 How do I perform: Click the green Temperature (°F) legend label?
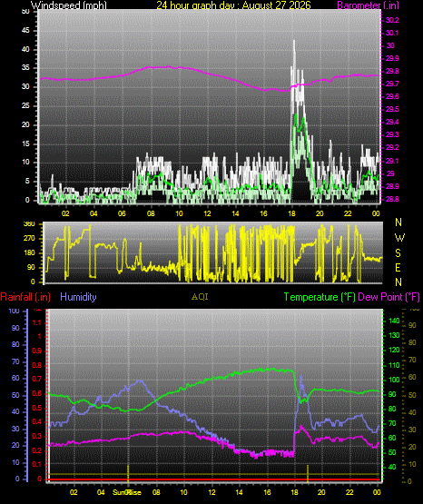320,297
